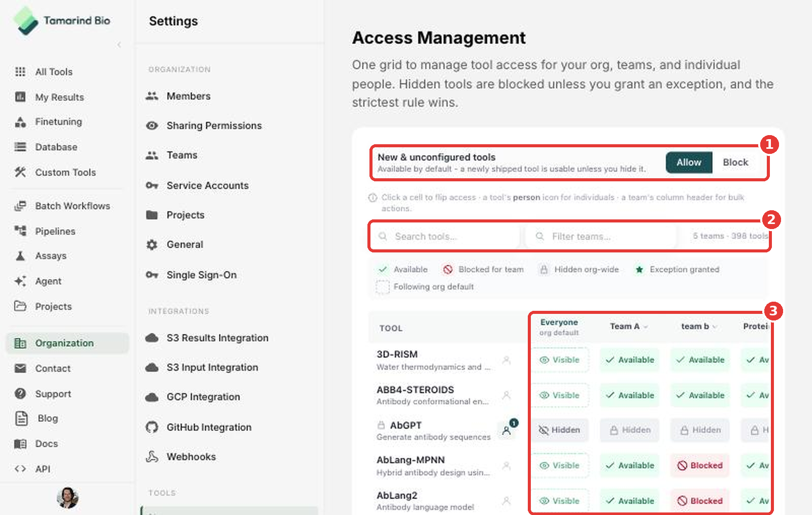Viewport: 812px width, 515px height.
Task: Select Block for new unconfigured tools
Action: [735, 163]
